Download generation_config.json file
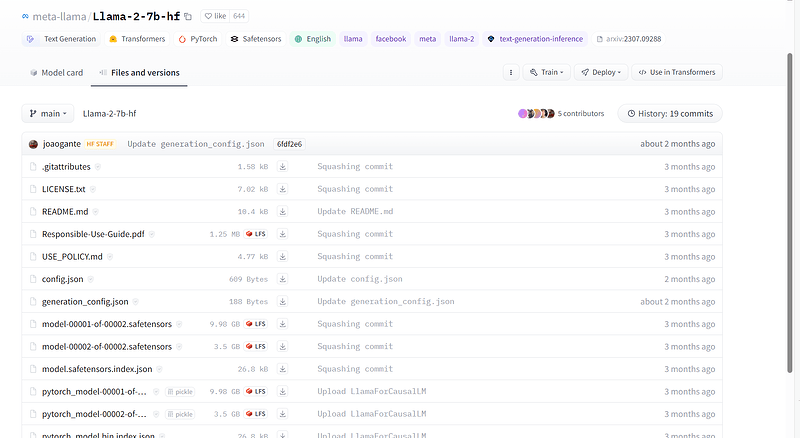The width and height of the screenshot is (800, 438). (283, 301)
